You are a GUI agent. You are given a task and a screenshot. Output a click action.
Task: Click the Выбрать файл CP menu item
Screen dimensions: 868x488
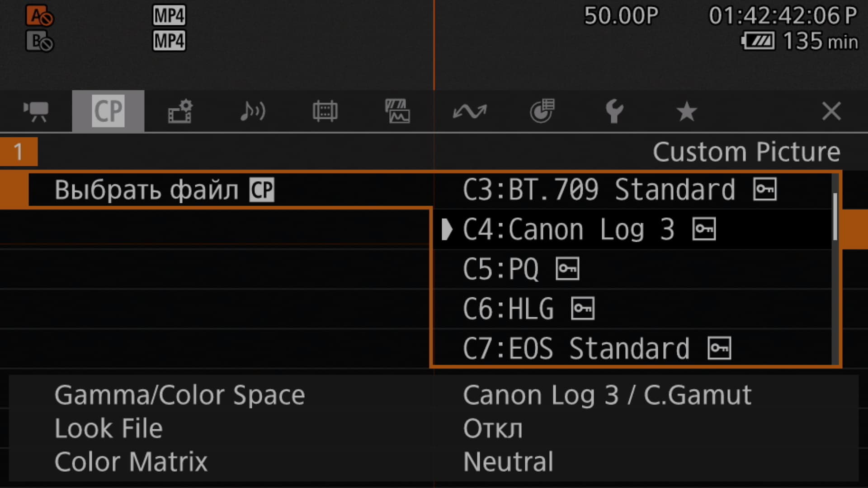(164, 190)
